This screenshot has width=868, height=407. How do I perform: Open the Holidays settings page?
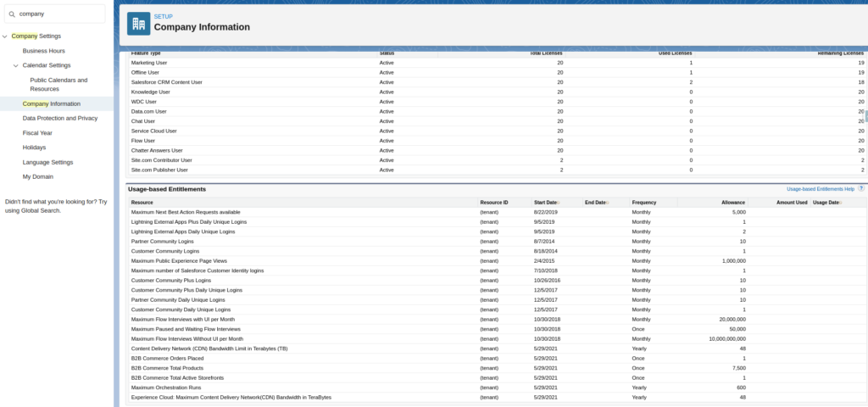click(34, 148)
